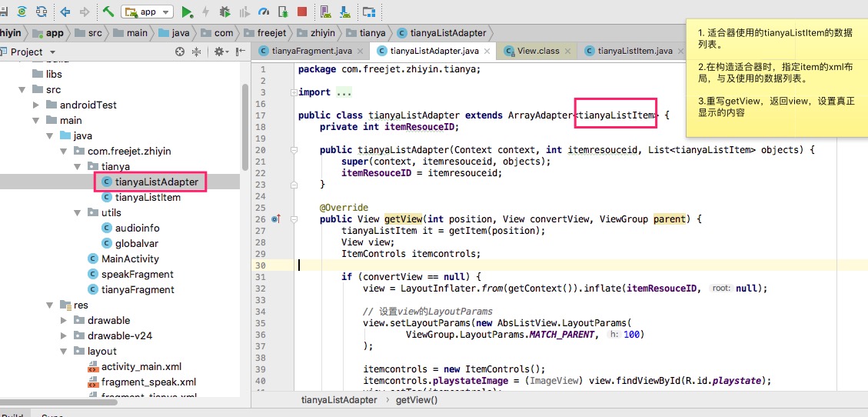Collapse the main folder in tree
This screenshot has height=417, width=868.
click(x=36, y=121)
